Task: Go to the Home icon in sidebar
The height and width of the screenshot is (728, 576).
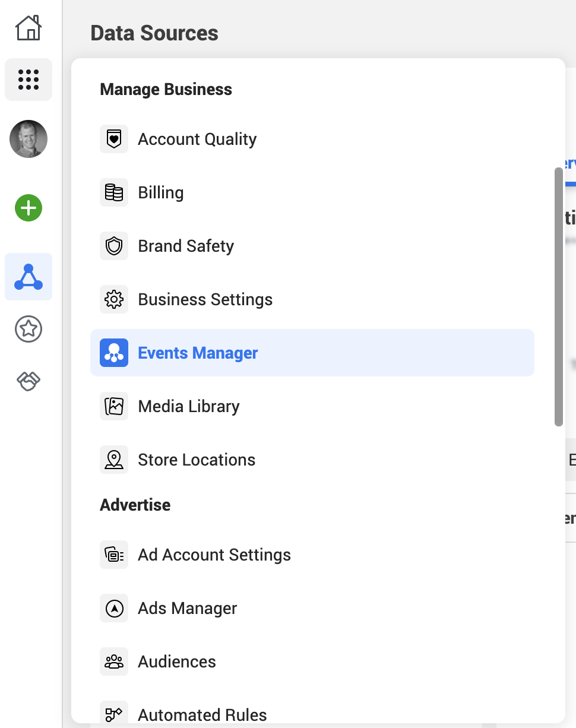Action: [x=29, y=28]
